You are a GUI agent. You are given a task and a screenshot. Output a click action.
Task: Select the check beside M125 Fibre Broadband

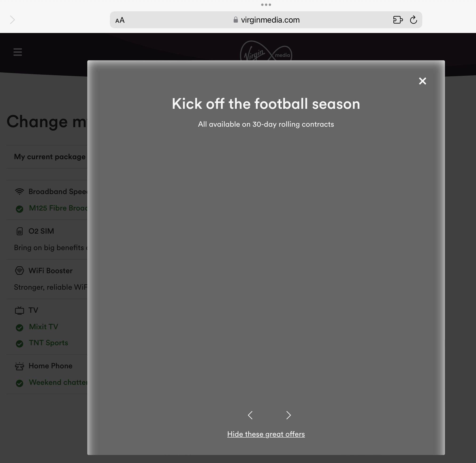(x=20, y=209)
